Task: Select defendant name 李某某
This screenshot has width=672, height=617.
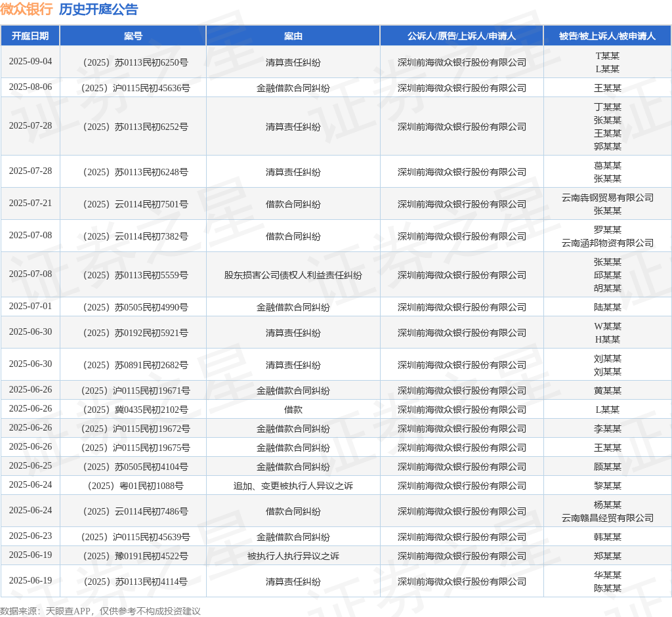Action: (607, 429)
